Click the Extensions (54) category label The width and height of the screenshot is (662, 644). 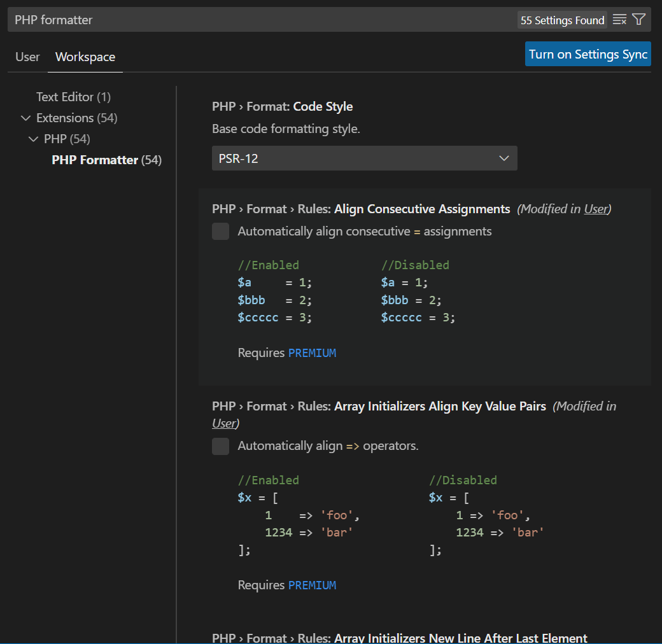(76, 118)
